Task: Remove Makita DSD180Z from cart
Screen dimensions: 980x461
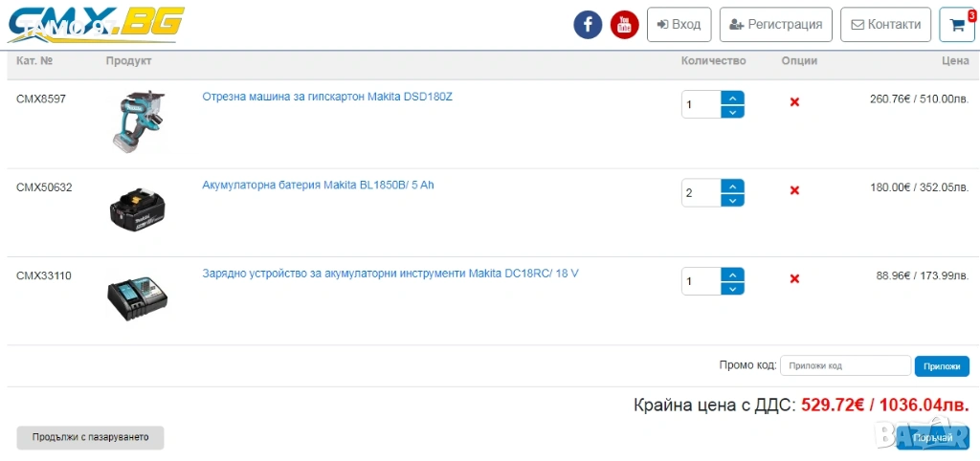Action: (x=794, y=101)
